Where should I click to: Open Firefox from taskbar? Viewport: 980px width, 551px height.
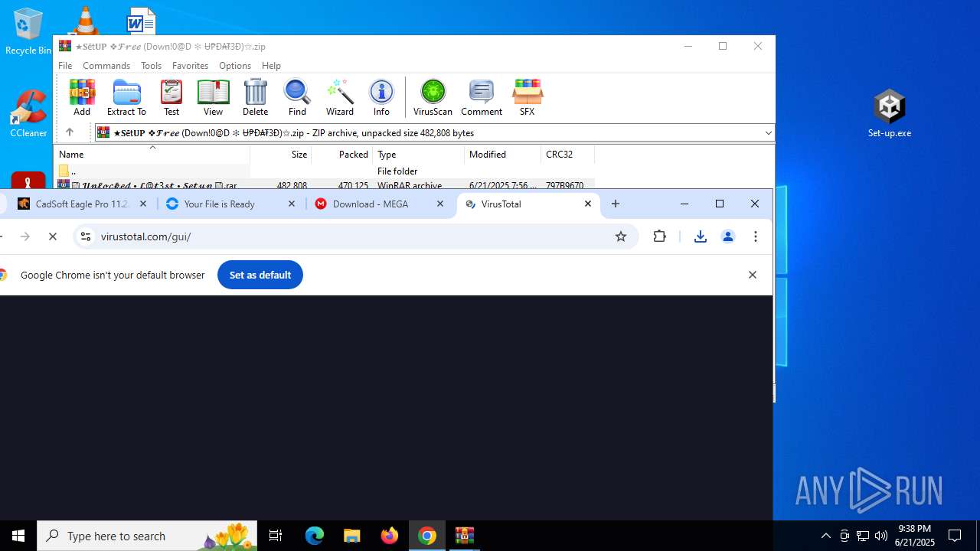pyautogui.click(x=390, y=536)
